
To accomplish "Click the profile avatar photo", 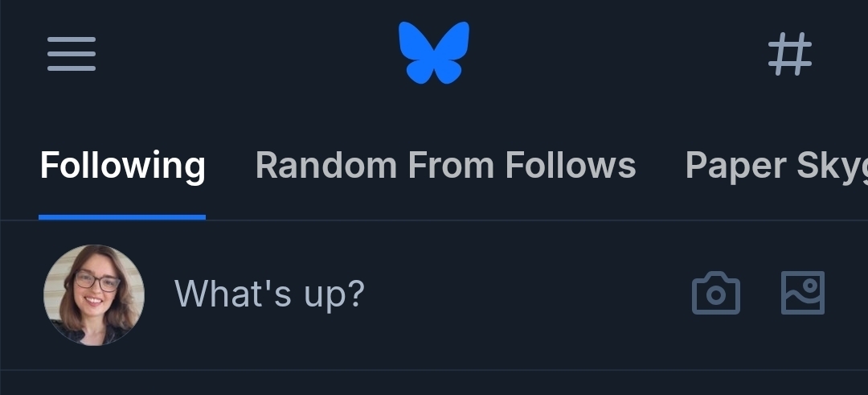I will 94,294.
